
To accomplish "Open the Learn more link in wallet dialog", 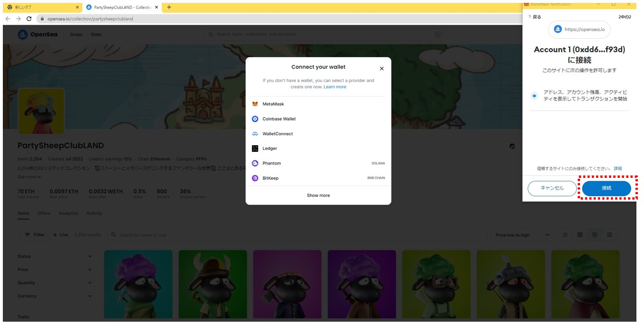I will click(335, 87).
